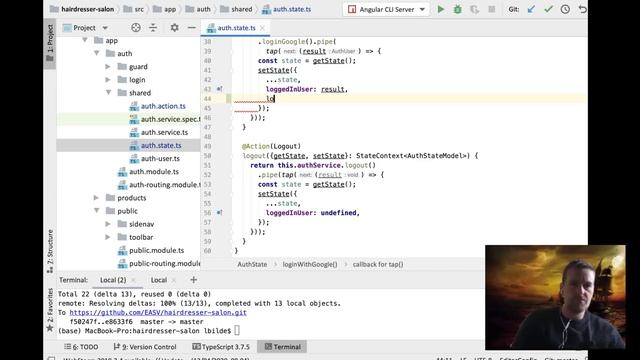Image resolution: width=640 pixels, height=360 pixels.
Task: Expand the toolbar folder
Action: pyautogui.click(x=108, y=237)
